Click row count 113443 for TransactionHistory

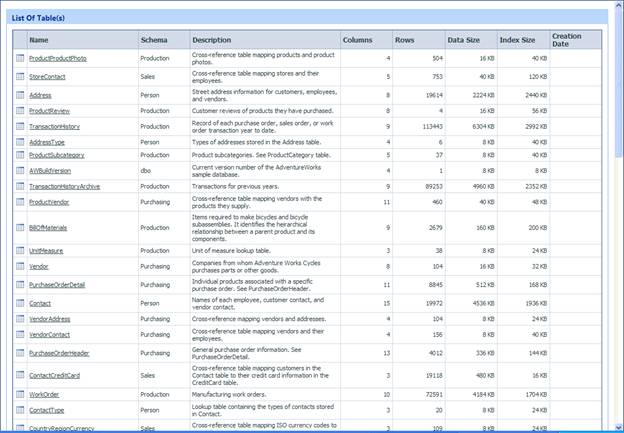pyautogui.click(x=432, y=127)
